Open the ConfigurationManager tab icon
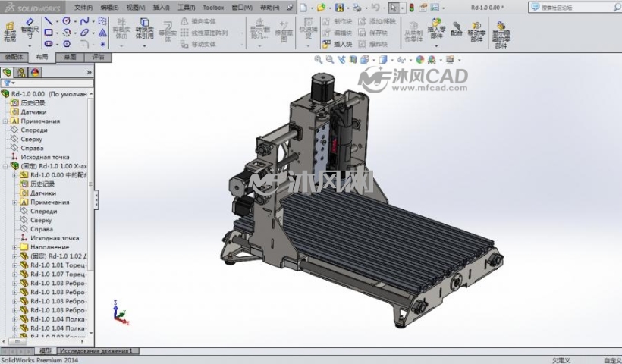Screen dimensions: 622x364 click(x=21, y=72)
